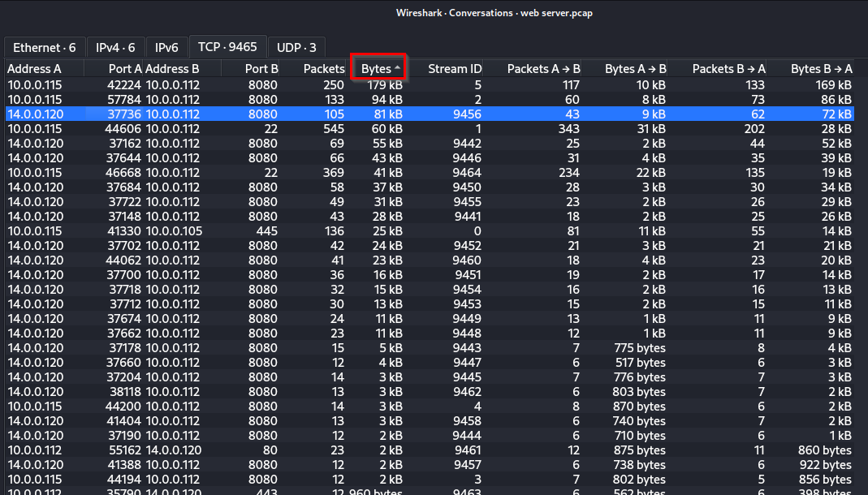Sort by Stream ID column header
This screenshot has height=495, width=868.
(x=454, y=69)
